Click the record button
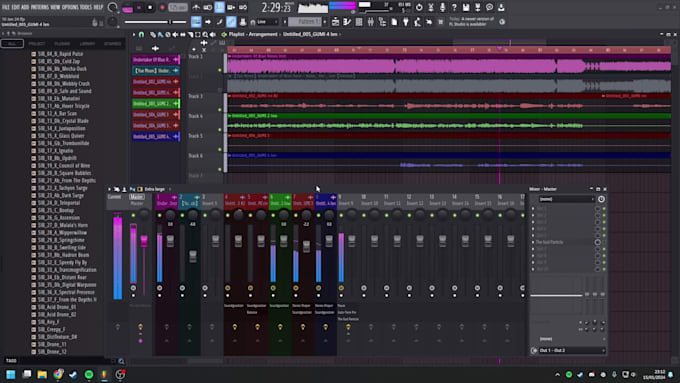680x383 pixels. pos(162,7)
